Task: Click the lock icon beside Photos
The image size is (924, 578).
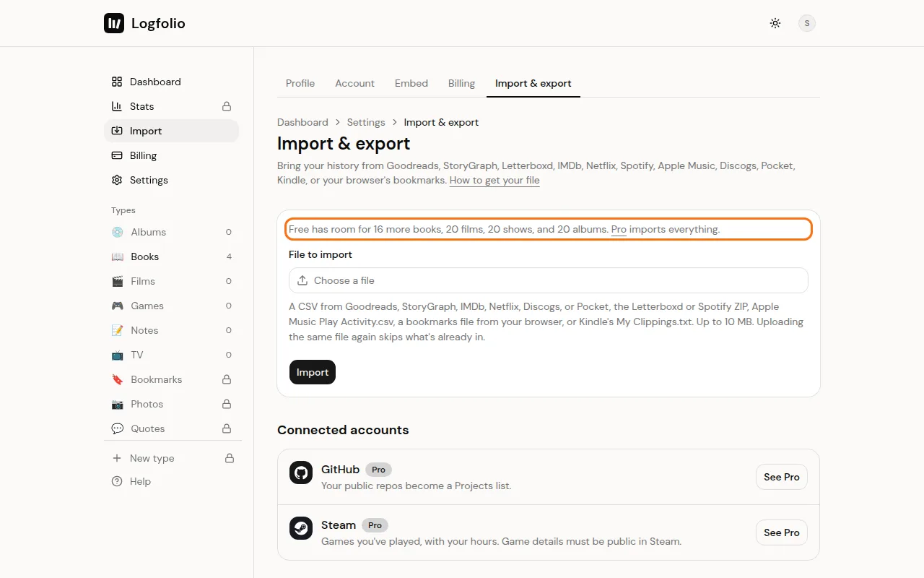Action: (x=227, y=404)
